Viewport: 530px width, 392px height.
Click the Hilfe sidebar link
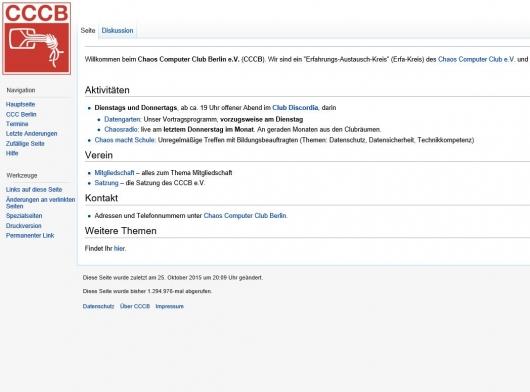[12, 153]
